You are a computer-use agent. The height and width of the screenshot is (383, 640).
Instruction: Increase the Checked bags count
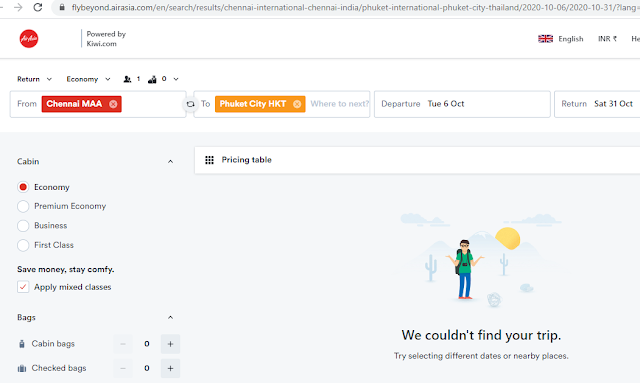pos(170,368)
